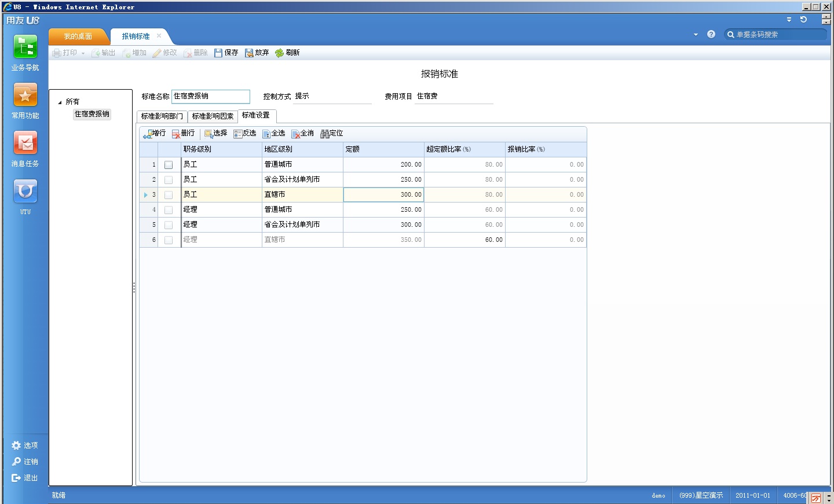Image resolution: width=834 pixels, height=504 pixels.
Task: Discard changes with 放弃 icon
Action: pyautogui.click(x=249, y=53)
